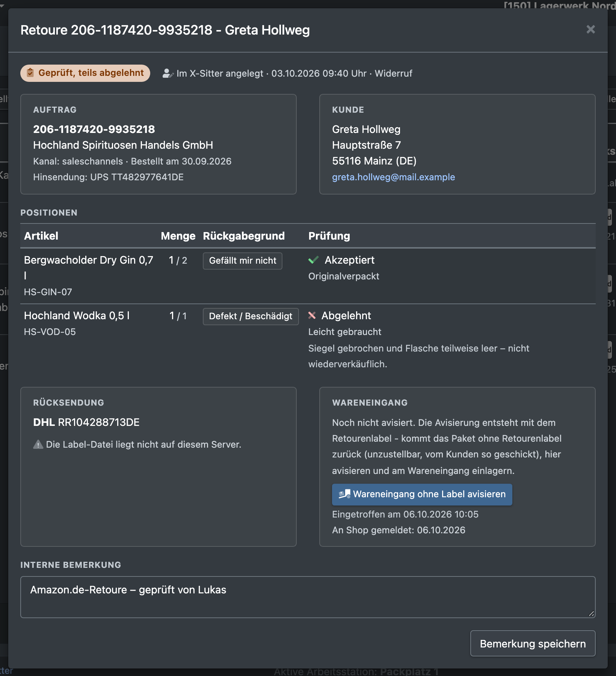Click the 'Geprüft, teils abgelehnt' status badge
616x676 pixels.
pyautogui.click(x=85, y=73)
